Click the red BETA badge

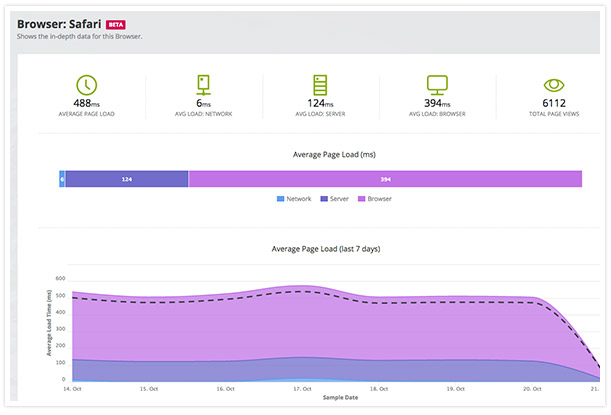point(116,25)
